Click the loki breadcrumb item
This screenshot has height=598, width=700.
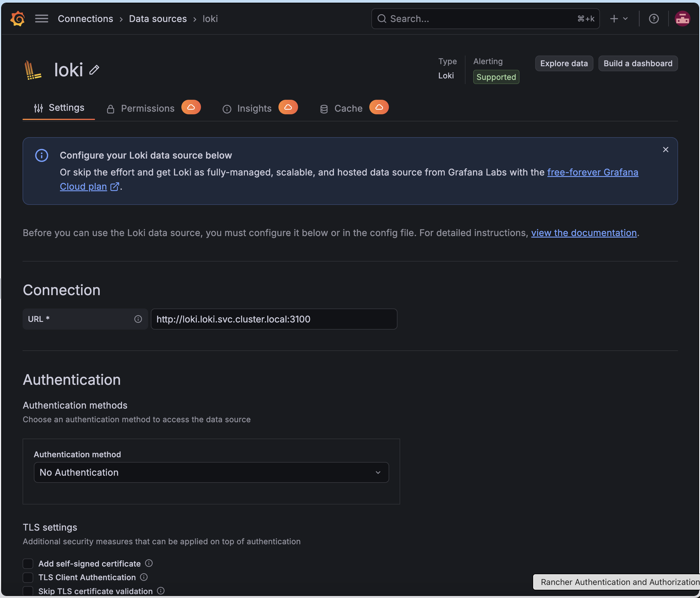click(210, 19)
